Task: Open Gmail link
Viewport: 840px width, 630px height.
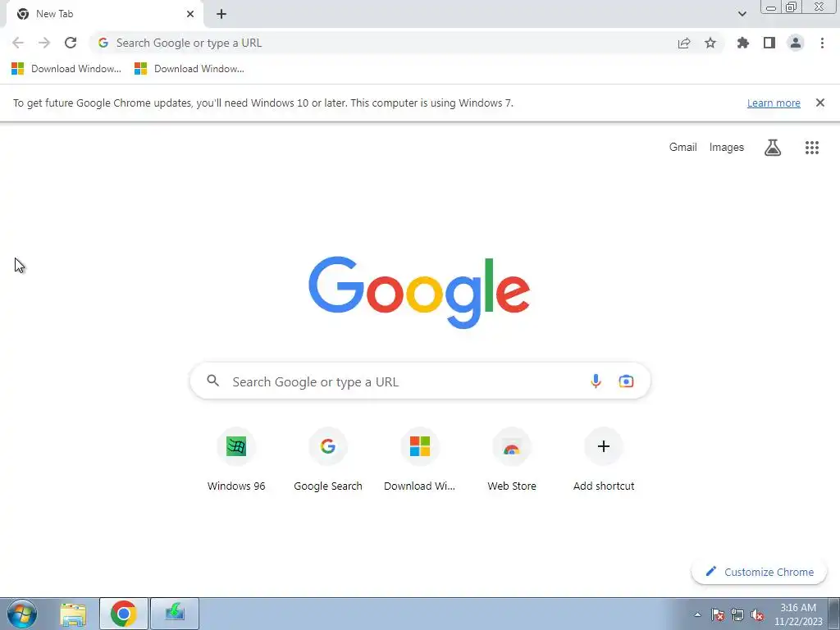Action: click(x=683, y=148)
